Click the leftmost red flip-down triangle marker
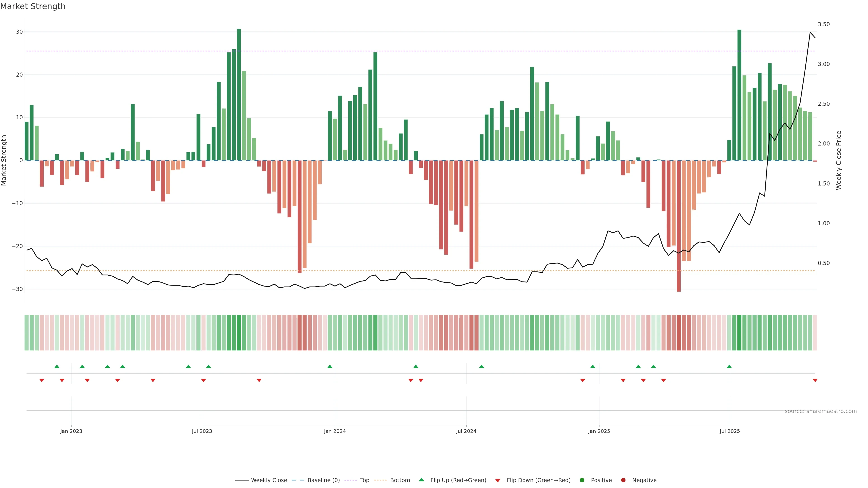Viewport: 868px width, 488px height. point(42,380)
